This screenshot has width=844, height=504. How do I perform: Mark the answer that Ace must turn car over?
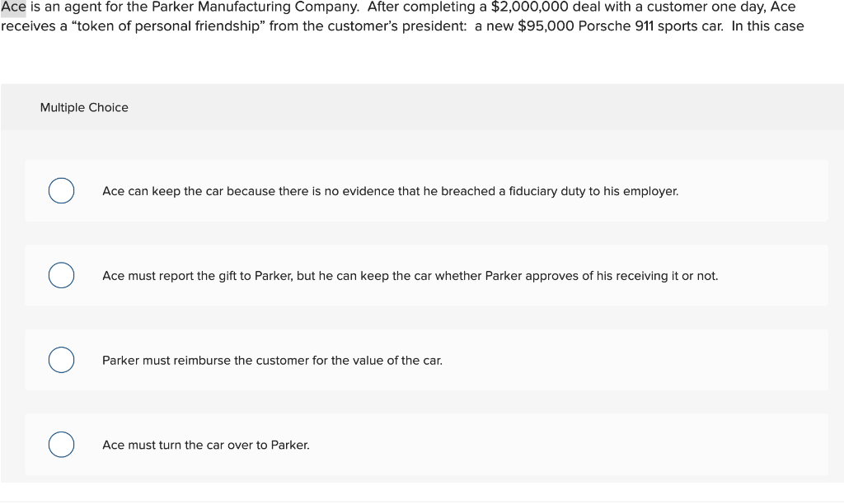coord(61,445)
